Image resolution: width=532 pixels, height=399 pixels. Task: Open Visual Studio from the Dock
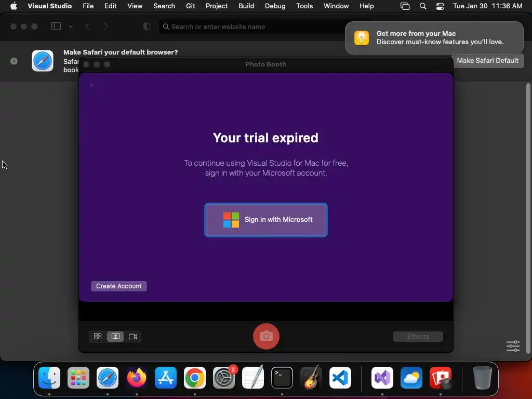click(382, 378)
